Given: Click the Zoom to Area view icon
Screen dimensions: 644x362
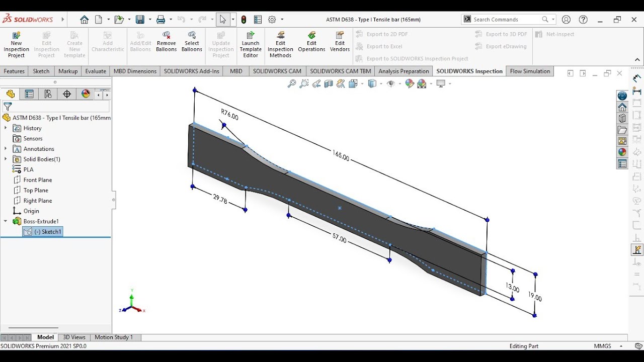Looking at the screenshot, I should tap(304, 83).
